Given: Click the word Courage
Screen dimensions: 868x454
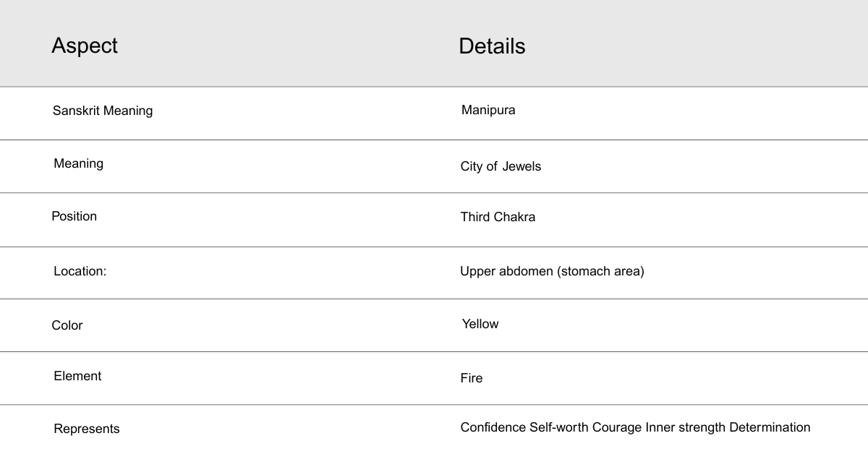Looking at the screenshot, I should coord(617,427).
